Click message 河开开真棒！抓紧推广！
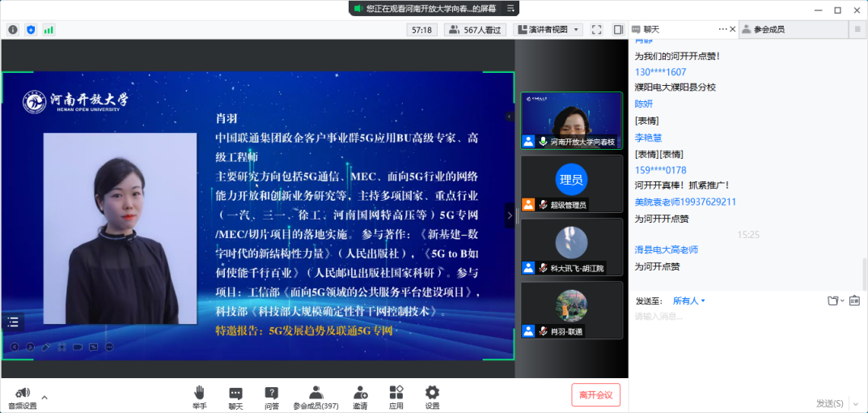This screenshot has width=868, height=413. pyautogui.click(x=682, y=185)
